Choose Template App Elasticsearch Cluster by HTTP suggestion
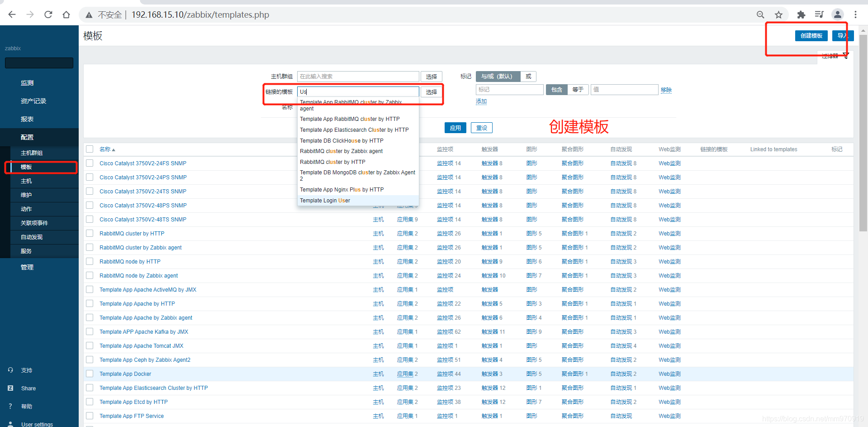The image size is (868, 427). [358, 130]
